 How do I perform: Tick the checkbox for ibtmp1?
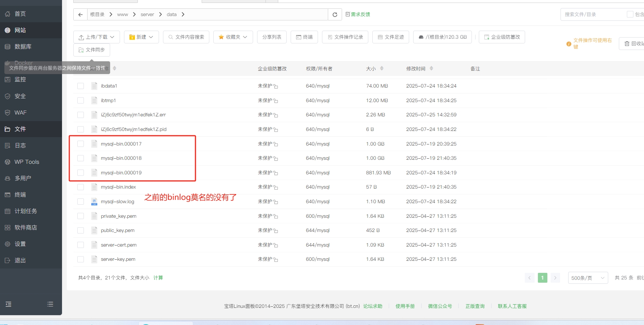click(81, 101)
